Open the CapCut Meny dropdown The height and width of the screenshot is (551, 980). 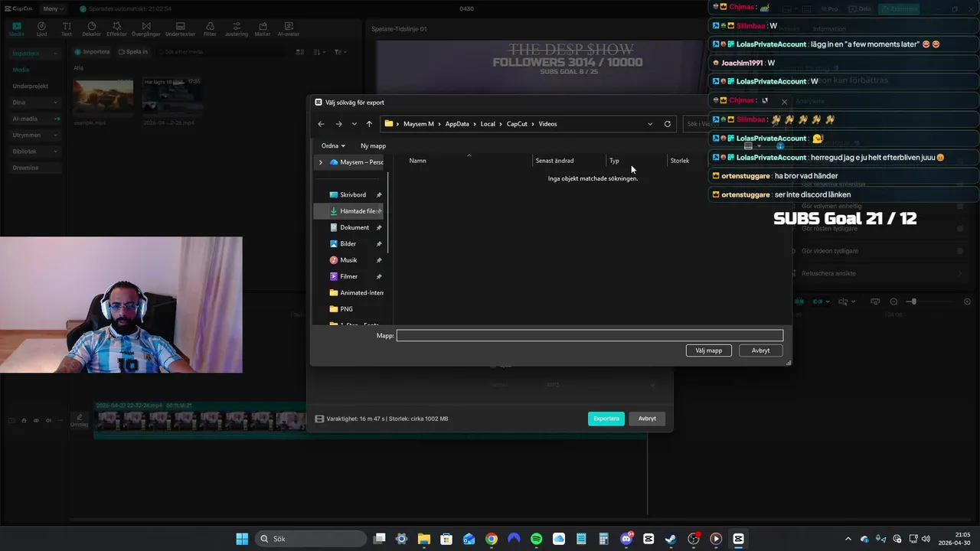(x=53, y=8)
